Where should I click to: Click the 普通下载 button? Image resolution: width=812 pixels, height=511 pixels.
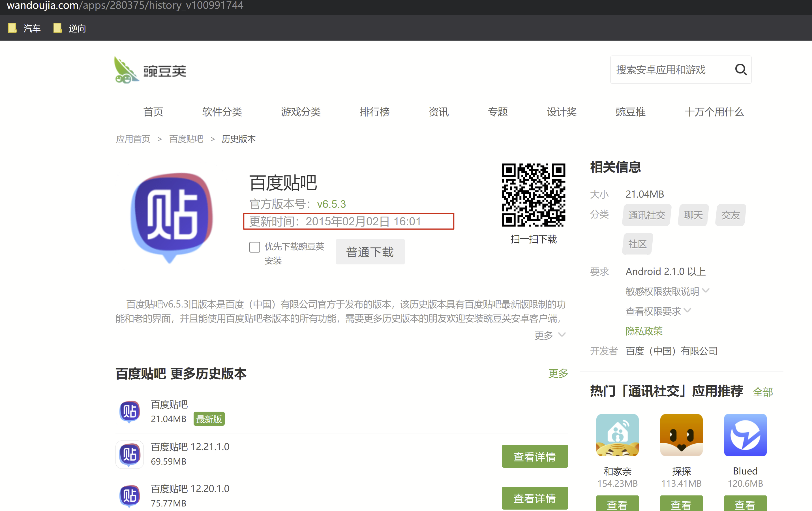(x=370, y=252)
